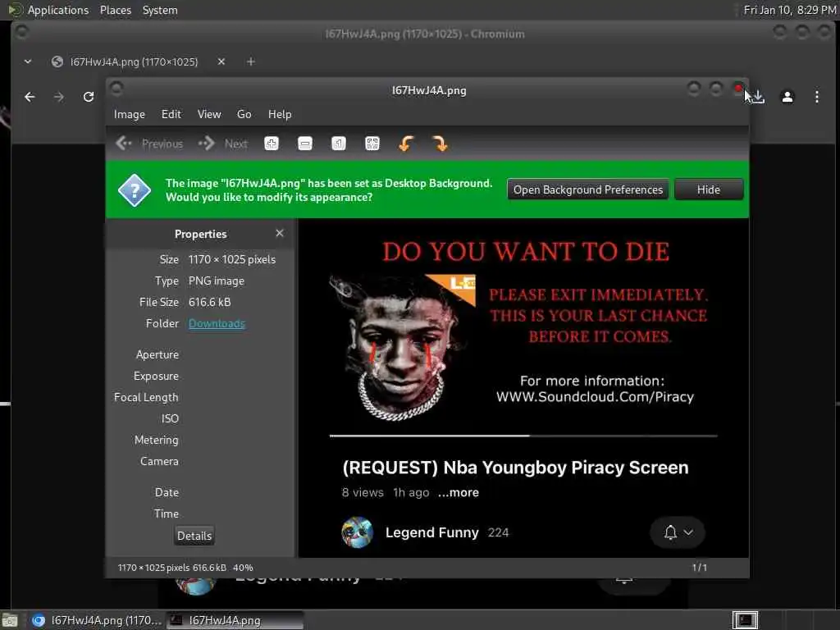Viewport: 840px width, 630px height.
Task: Click the PNG image type value
Action: (x=217, y=281)
